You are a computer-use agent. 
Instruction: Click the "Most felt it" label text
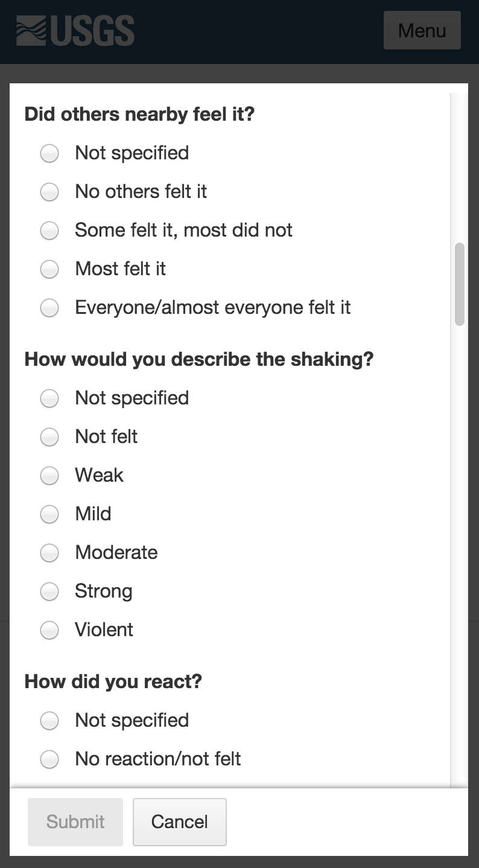point(120,269)
